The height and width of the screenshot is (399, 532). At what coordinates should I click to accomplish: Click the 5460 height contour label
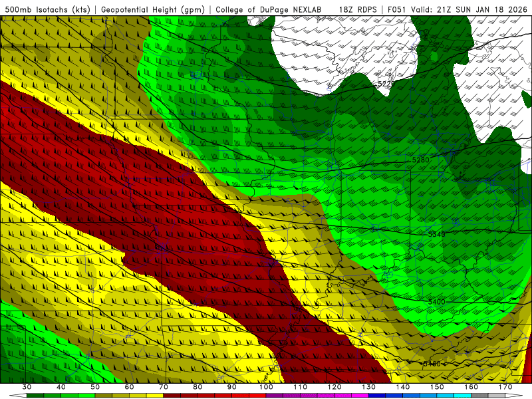pos(432,364)
